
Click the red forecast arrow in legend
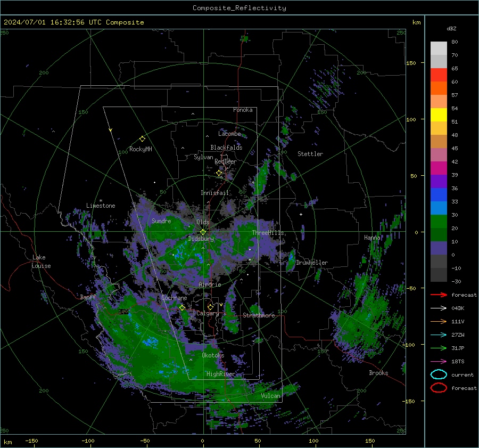439,295
